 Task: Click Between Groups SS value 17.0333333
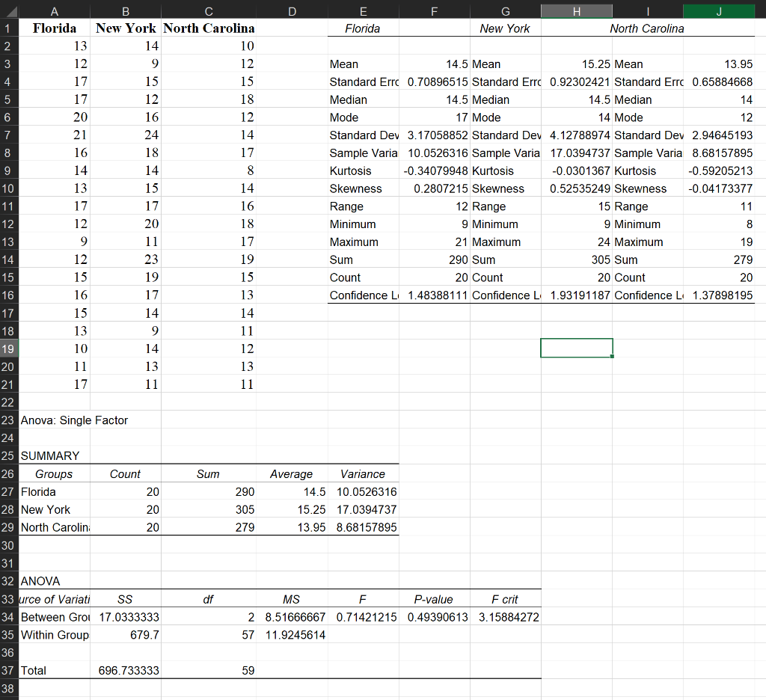129,617
